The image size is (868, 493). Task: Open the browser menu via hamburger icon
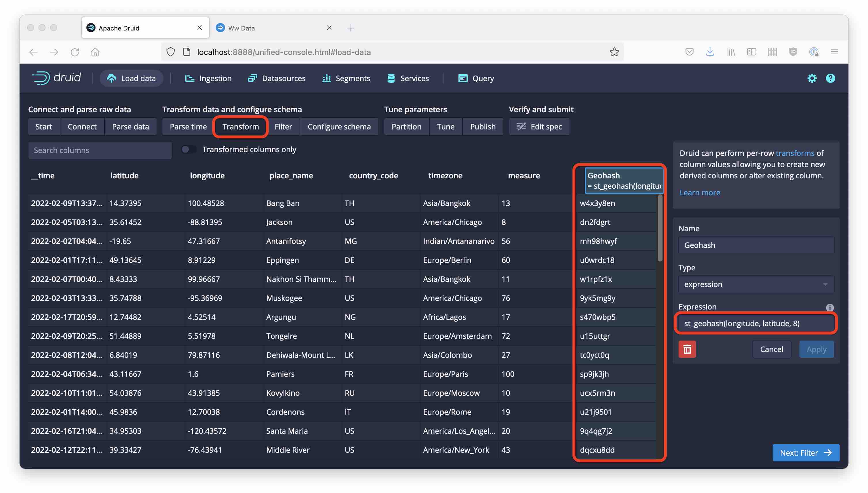click(835, 52)
